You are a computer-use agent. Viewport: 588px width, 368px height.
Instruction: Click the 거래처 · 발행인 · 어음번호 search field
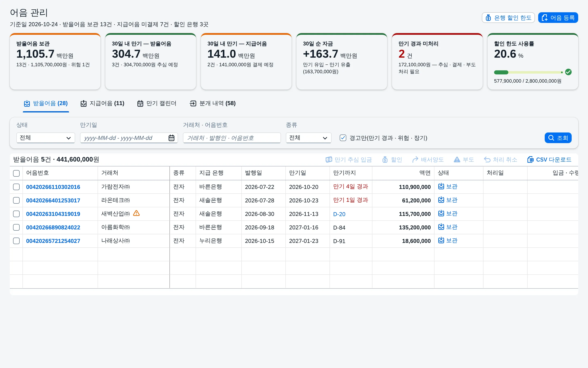(232, 138)
